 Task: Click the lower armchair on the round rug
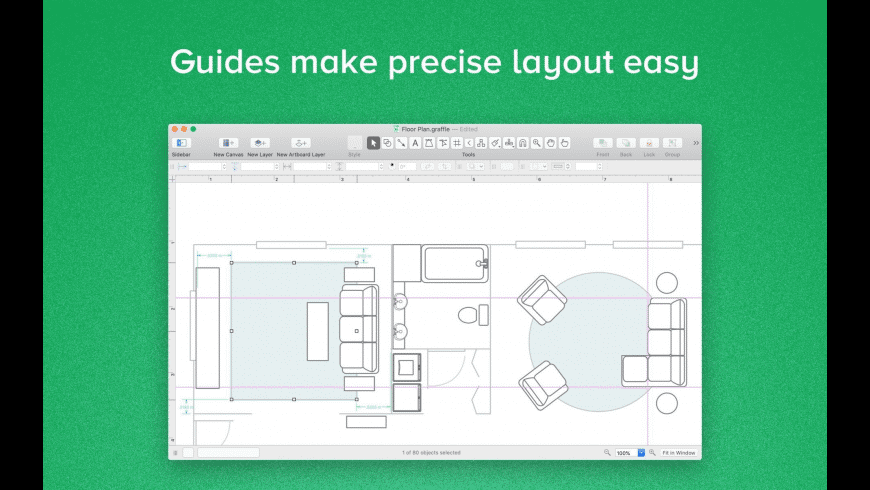(543, 385)
